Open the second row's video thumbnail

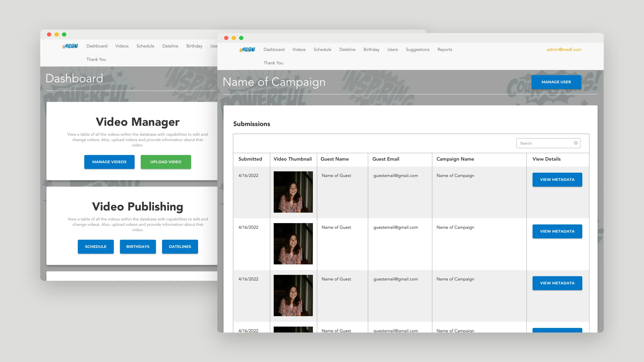tap(293, 244)
